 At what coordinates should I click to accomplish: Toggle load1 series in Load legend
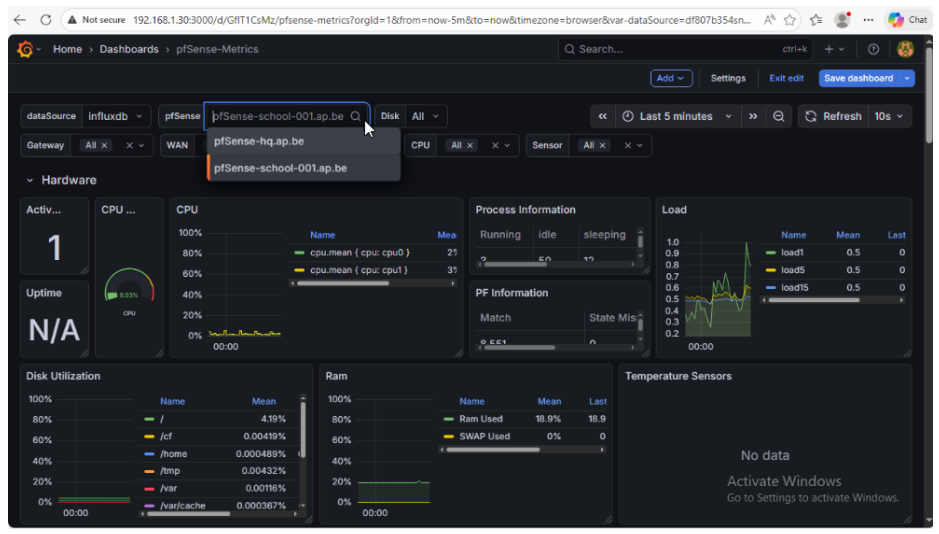pyautogui.click(x=792, y=253)
